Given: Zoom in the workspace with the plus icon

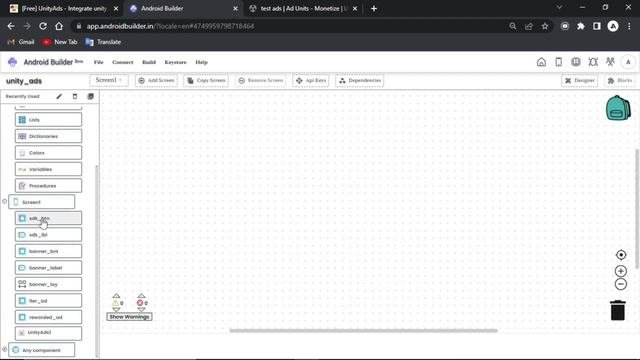Looking at the screenshot, I should pos(621,271).
